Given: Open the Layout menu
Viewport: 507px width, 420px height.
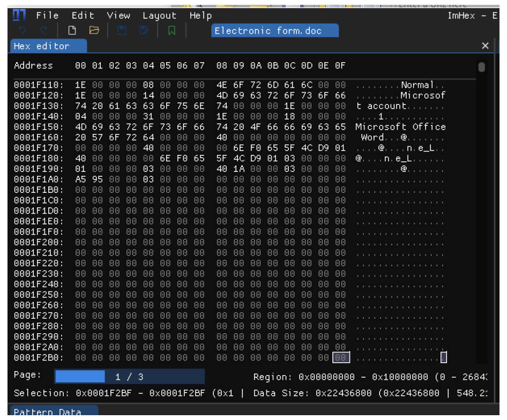Looking at the screenshot, I should click(x=159, y=16).
